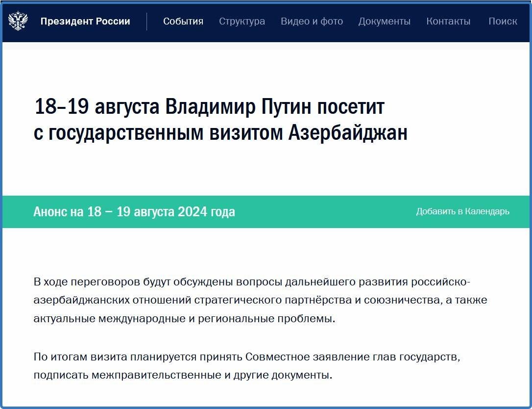Click the green Анонс date banner
532x409 pixels.
click(x=134, y=211)
